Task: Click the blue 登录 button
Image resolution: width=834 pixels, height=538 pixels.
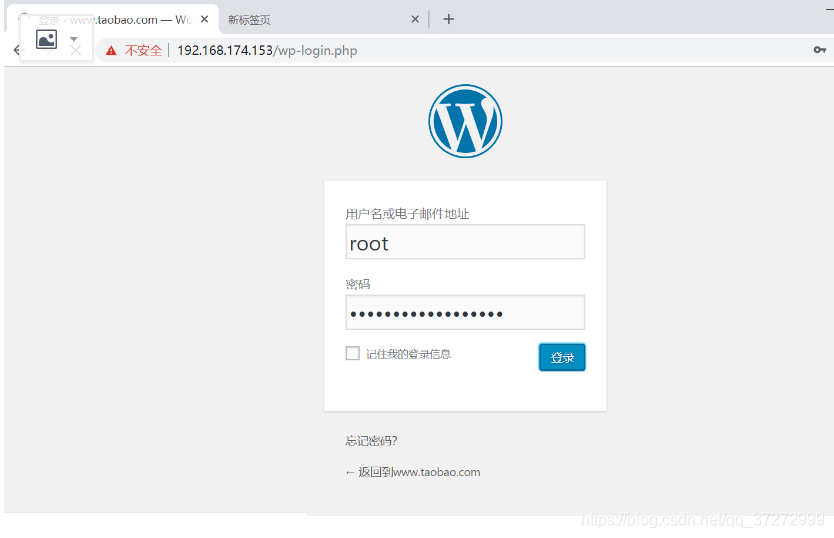Action: point(562,357)
